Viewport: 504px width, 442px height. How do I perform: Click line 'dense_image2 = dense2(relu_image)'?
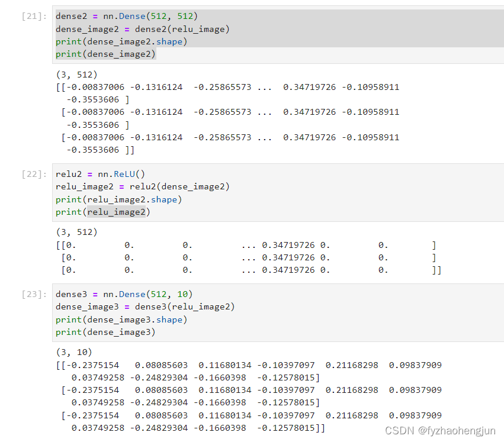[x=142, y=29]
